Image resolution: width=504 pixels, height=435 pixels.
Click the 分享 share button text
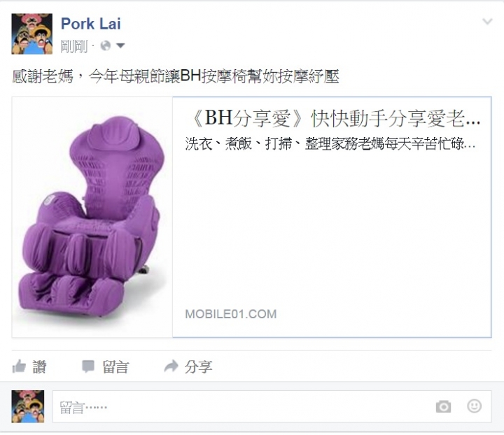(x=198, y=366)
